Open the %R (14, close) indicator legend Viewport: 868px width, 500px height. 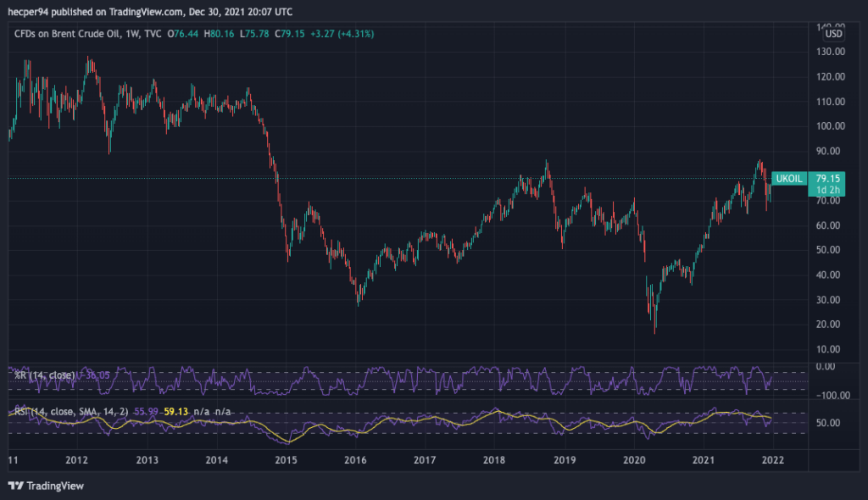pyautogui.click(x=44, y=375)
